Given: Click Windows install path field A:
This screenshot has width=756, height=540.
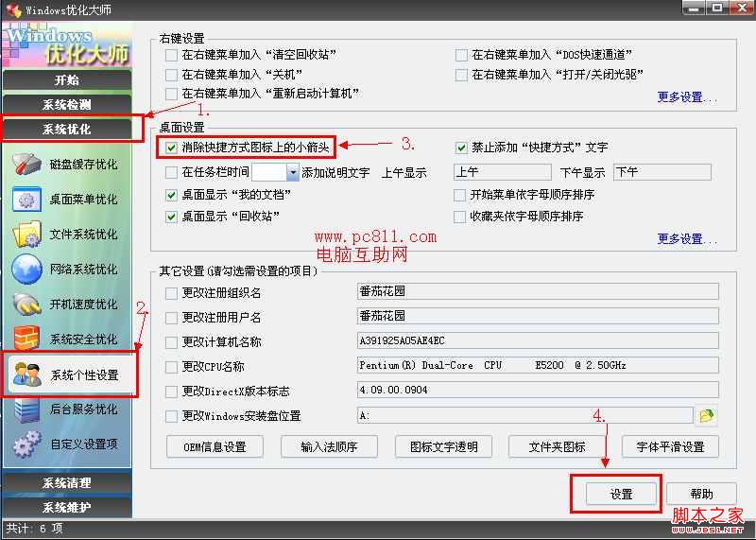Looking at the screenshot, I should pos(525,415).
